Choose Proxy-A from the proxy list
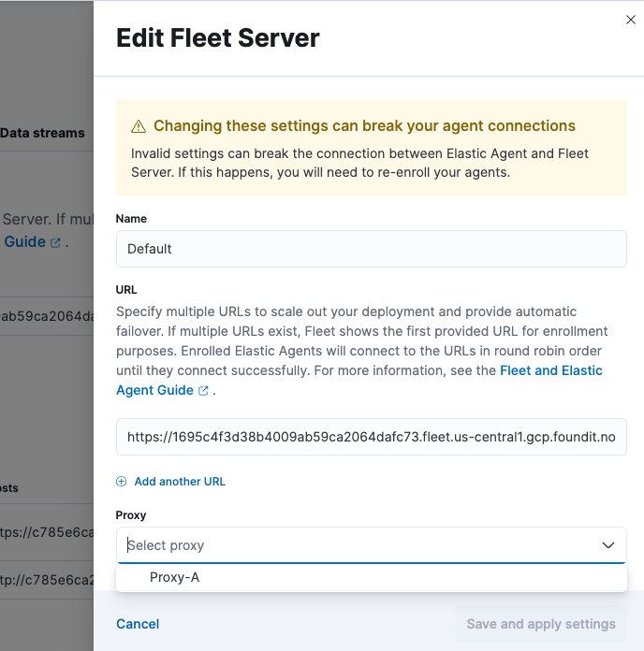The width and height of the screenshot is (644, 651). [175, 577]
